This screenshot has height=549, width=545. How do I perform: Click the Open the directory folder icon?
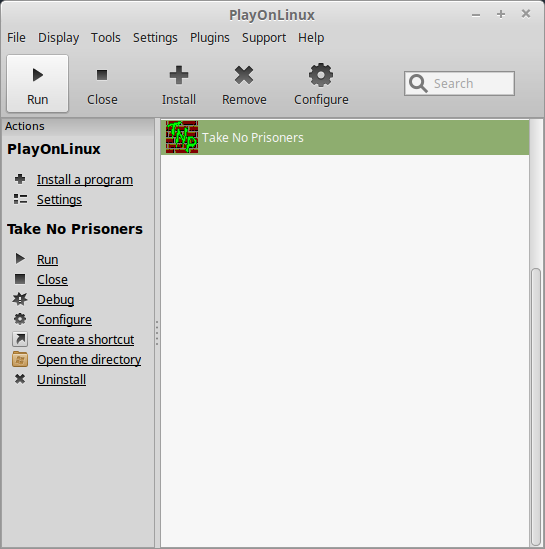(20, 359)
